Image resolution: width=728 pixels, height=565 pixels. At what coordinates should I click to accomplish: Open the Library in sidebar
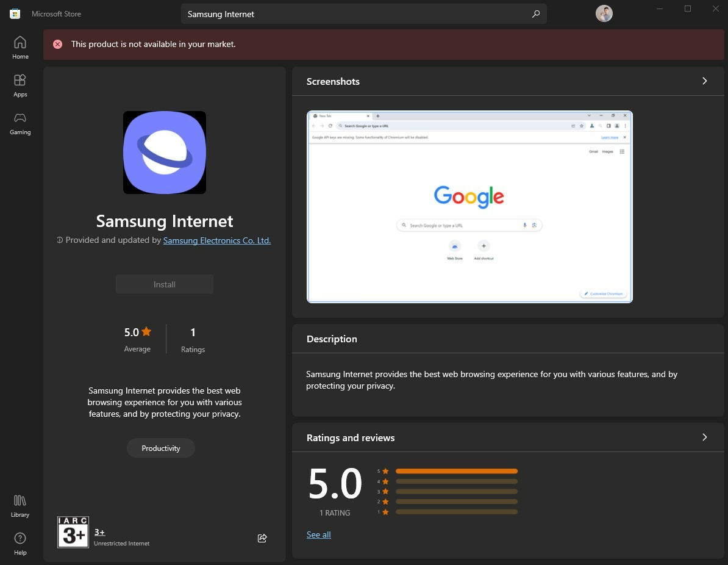(20, 506)
